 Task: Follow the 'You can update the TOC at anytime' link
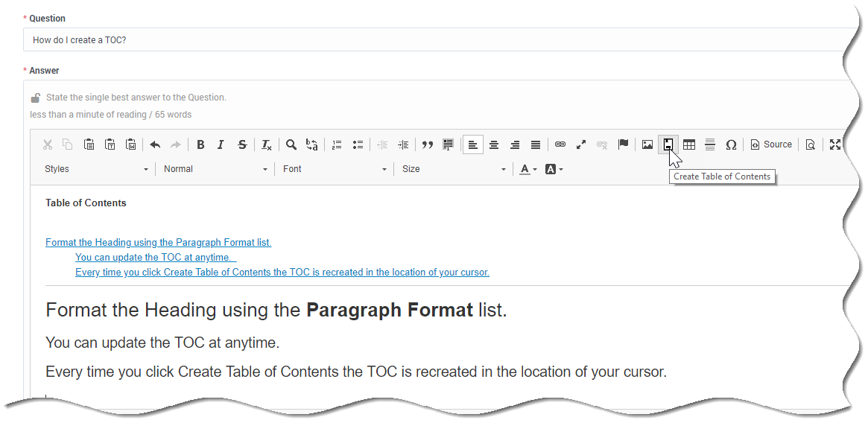[156, 257]
